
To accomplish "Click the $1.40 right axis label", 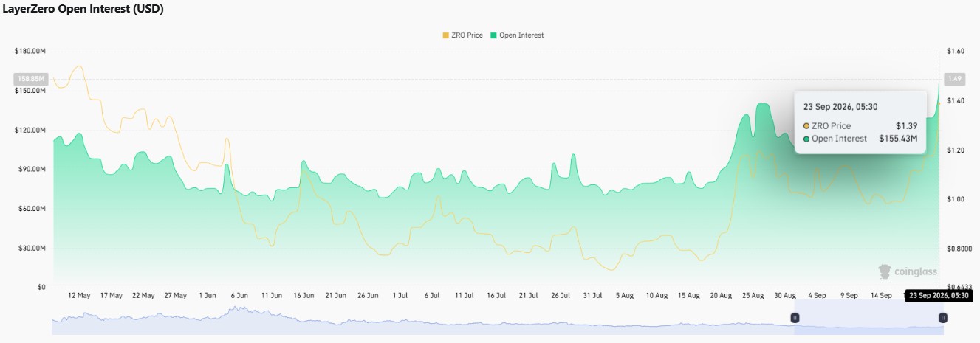I will [956, 100].
